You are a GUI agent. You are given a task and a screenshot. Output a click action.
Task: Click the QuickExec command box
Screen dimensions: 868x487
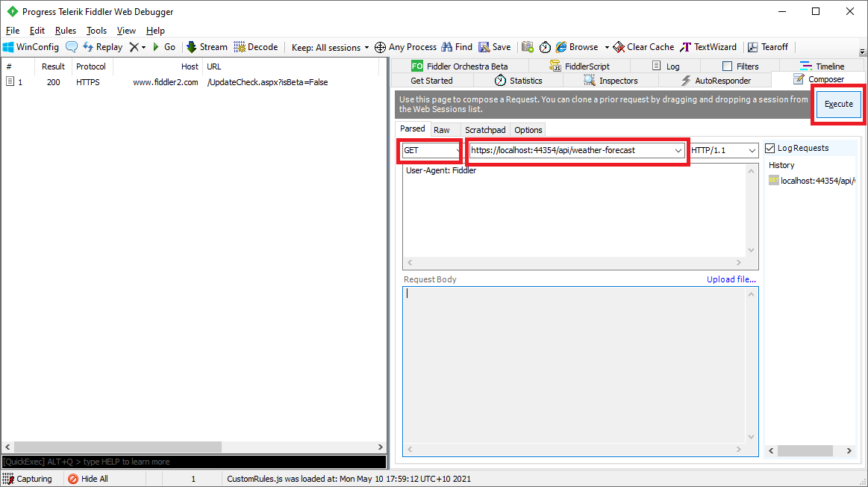click(x=194, y=462)
